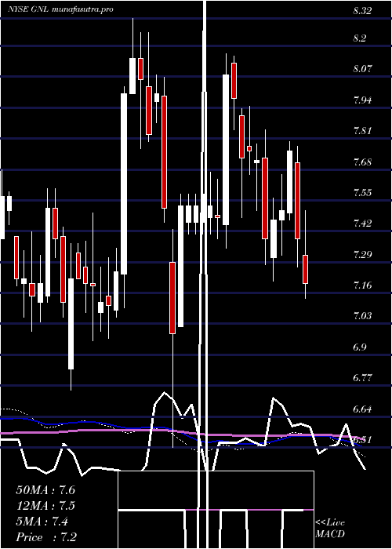Click the 6.9 price axis label

click(360, 347)
